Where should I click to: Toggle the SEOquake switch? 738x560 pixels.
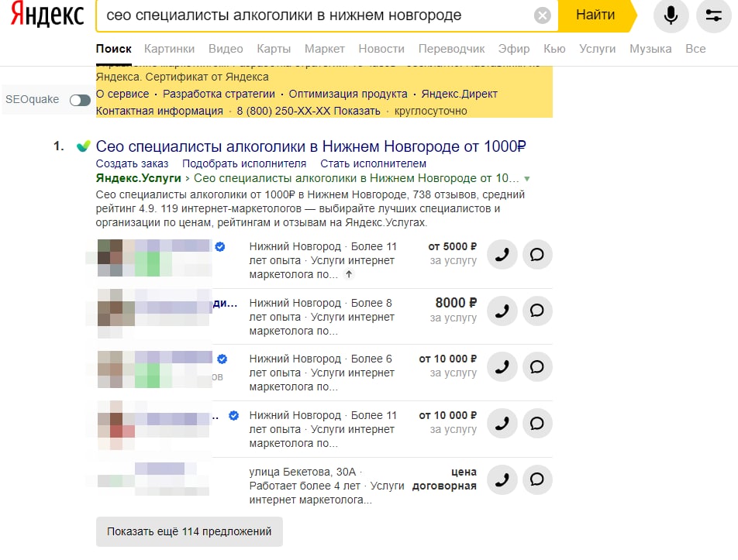click(x=80, y=100)
